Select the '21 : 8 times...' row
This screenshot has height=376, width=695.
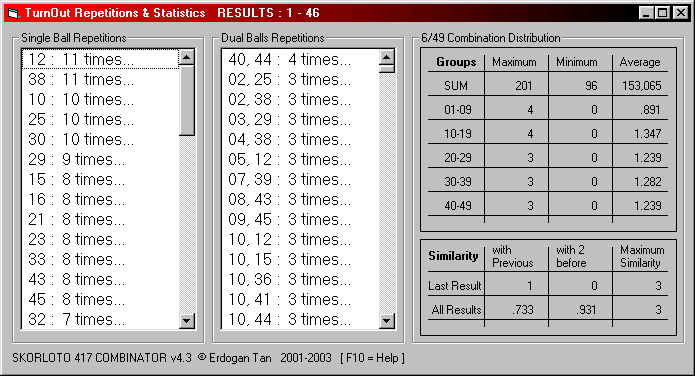(x=100, y=219)
